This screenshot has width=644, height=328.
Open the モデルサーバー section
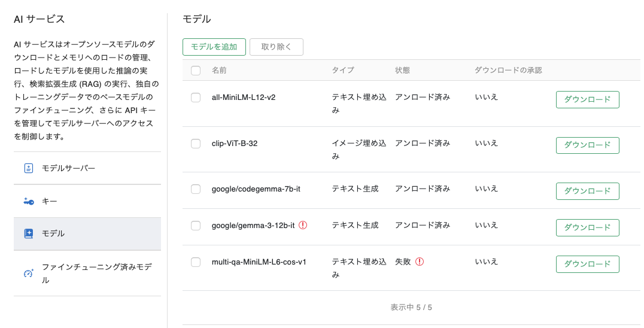pyautogui.click(x=87, y=168)
